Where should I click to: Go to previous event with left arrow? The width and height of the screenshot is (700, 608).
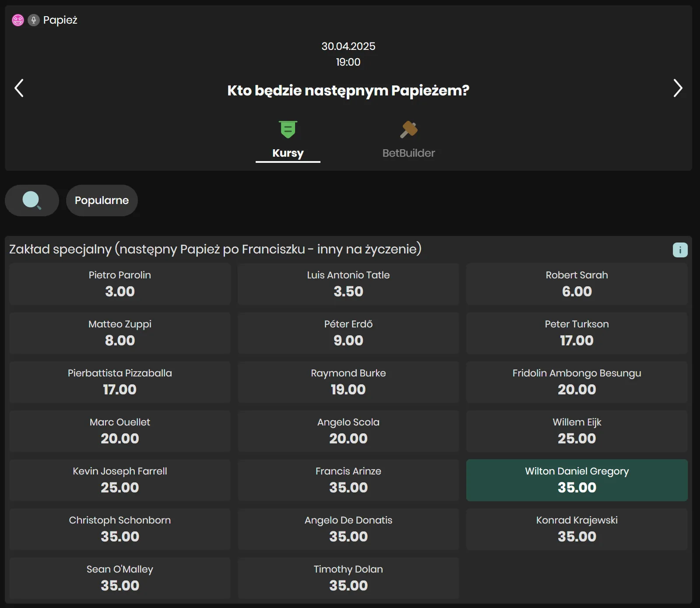click(x=19, y=88)
